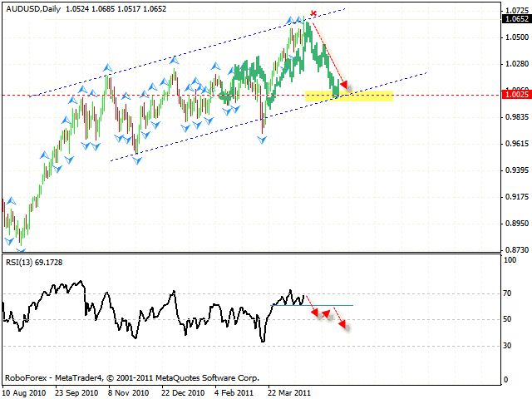This screenshot has height=399, width=532.
Task: Click the last, lowest red RSI arrow
Action: [344, 326]
